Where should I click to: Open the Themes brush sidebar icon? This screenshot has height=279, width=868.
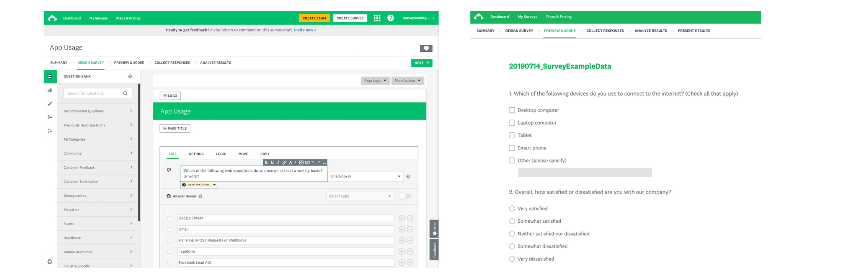50,104
